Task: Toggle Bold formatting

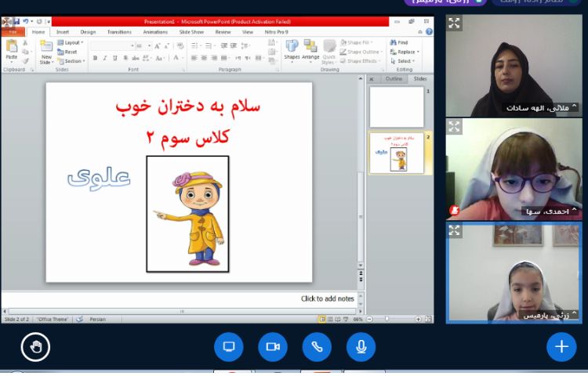Action: (95, 58)
